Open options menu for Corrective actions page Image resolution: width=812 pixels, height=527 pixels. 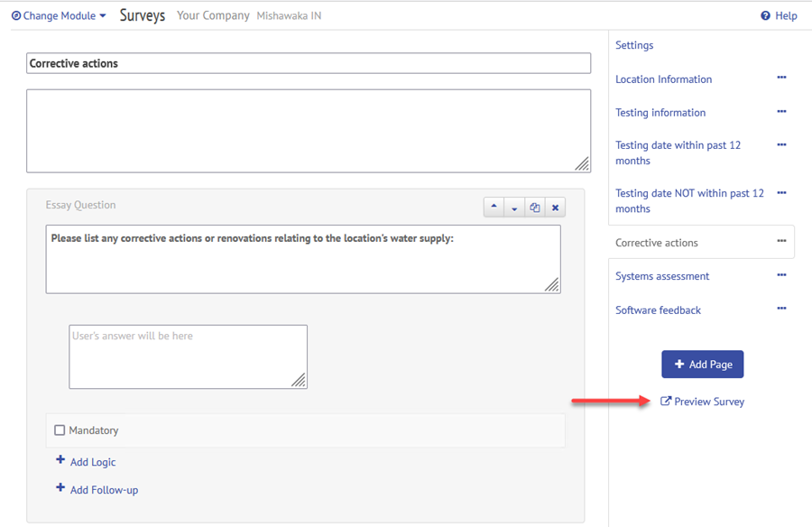781,241
